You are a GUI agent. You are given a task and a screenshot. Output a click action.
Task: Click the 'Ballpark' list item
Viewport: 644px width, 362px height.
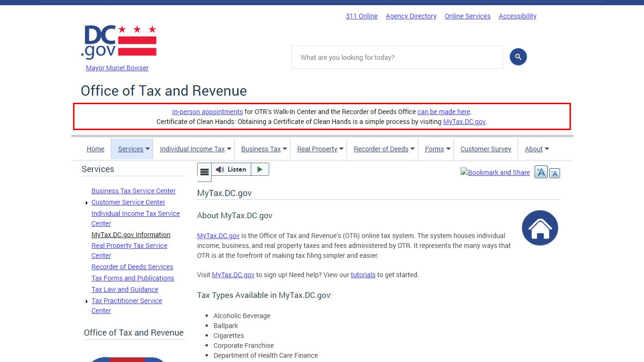pos(226,326)
